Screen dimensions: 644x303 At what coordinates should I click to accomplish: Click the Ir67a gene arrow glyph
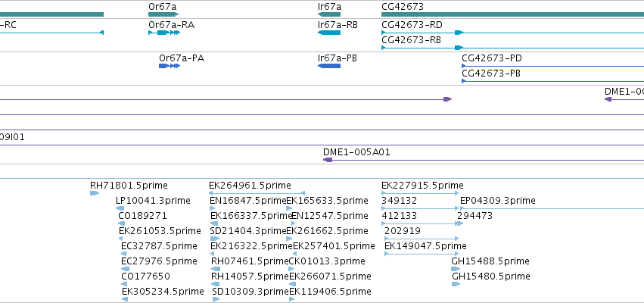point(329,14)
